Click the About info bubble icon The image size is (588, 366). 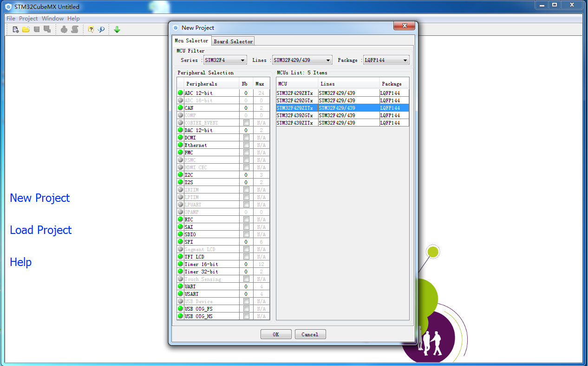[x=101, y=29]
